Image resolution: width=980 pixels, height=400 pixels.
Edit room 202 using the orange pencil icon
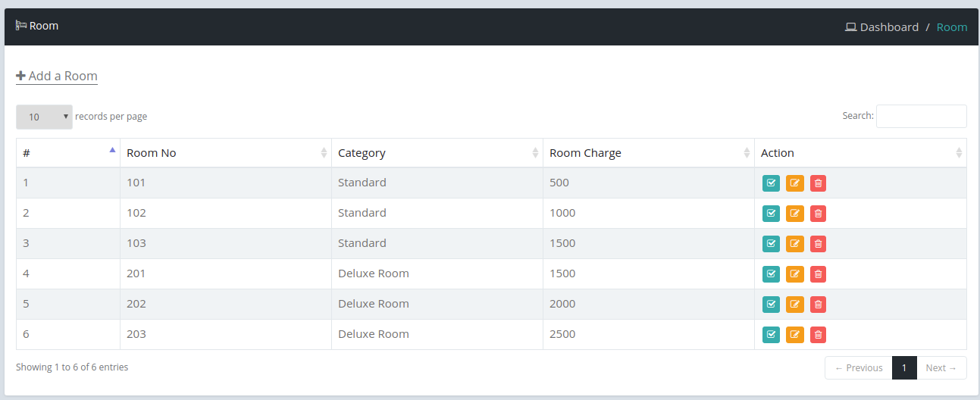pos(794,305)
